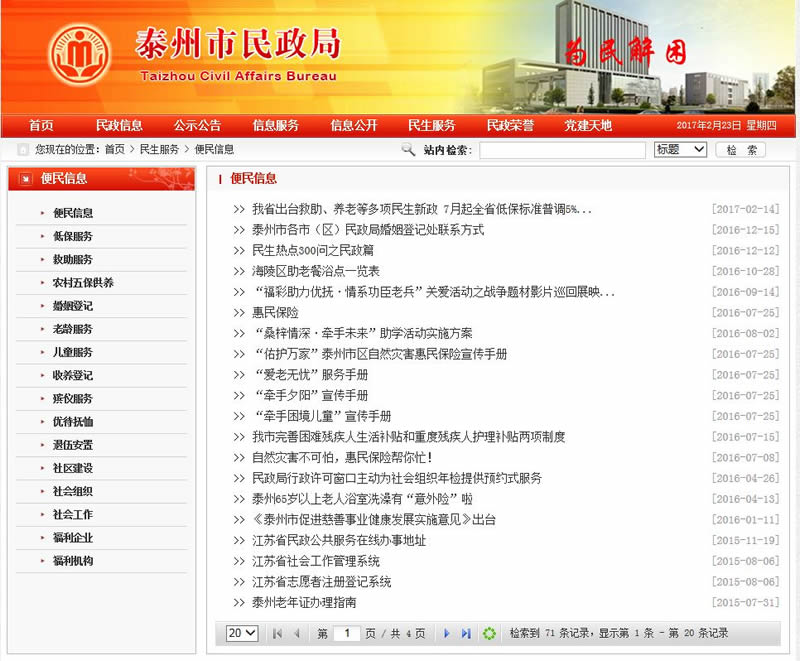Click the next page arrow icon
Screen dimensions: 800x661
coord(447,633)
